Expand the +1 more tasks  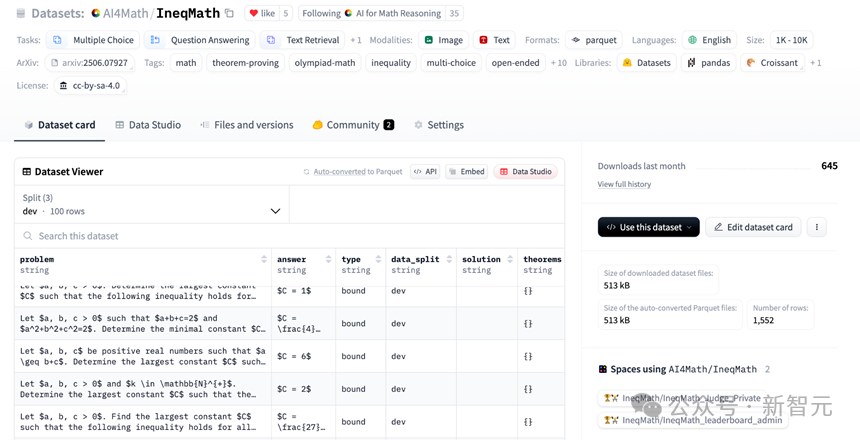click(356, 40)
